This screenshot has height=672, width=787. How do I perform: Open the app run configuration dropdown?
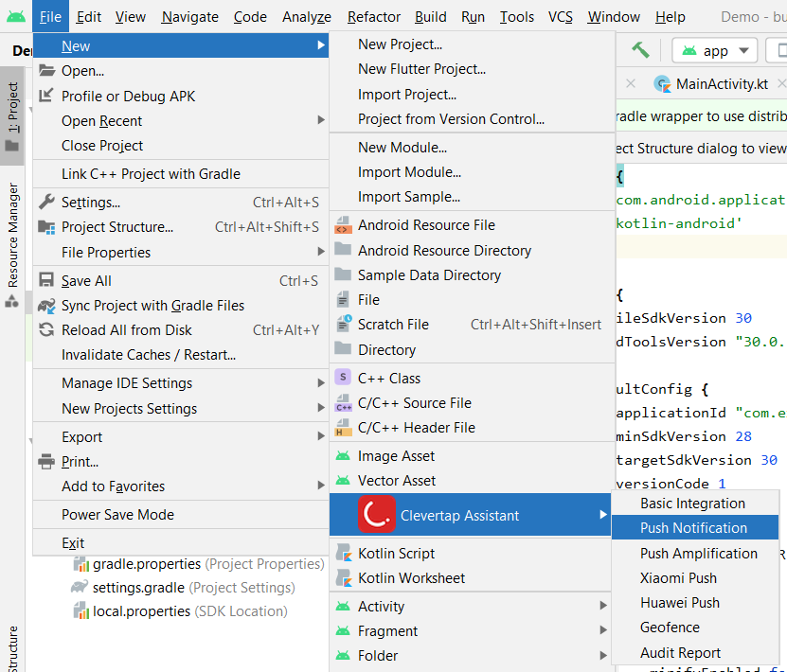tap(715, 51)
